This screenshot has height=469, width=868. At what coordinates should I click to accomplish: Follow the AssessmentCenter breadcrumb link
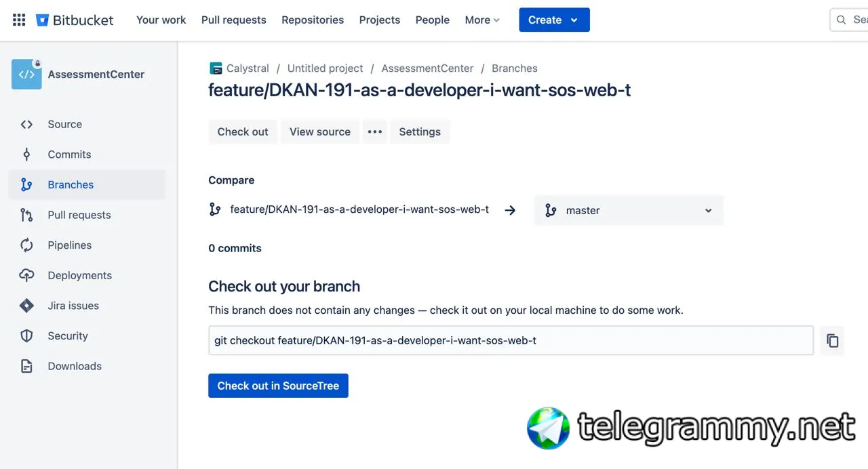click(427, 68)
